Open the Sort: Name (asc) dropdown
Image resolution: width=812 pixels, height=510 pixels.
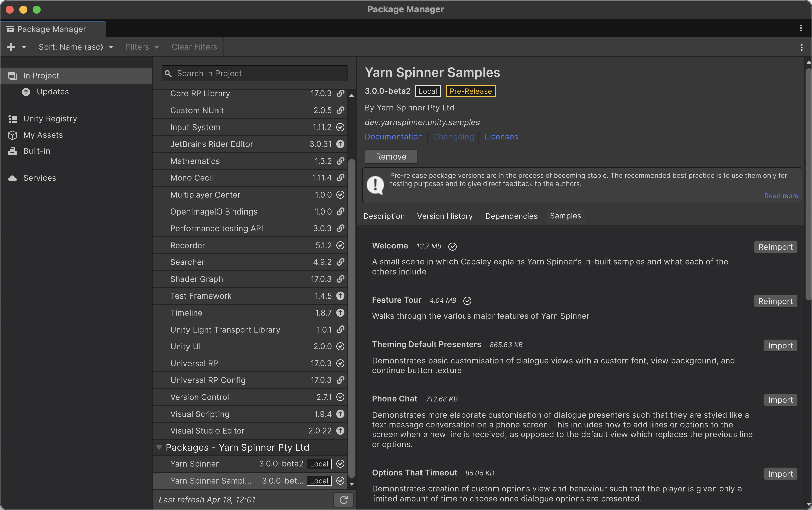click(x=76, y=47)
